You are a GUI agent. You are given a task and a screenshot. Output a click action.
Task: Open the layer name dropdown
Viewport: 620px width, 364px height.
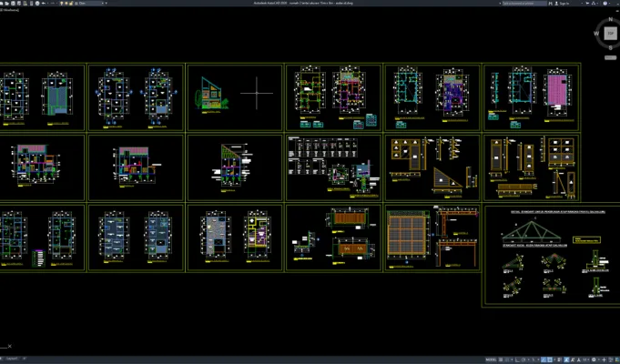pyautogui.click(x=92, y=3)
